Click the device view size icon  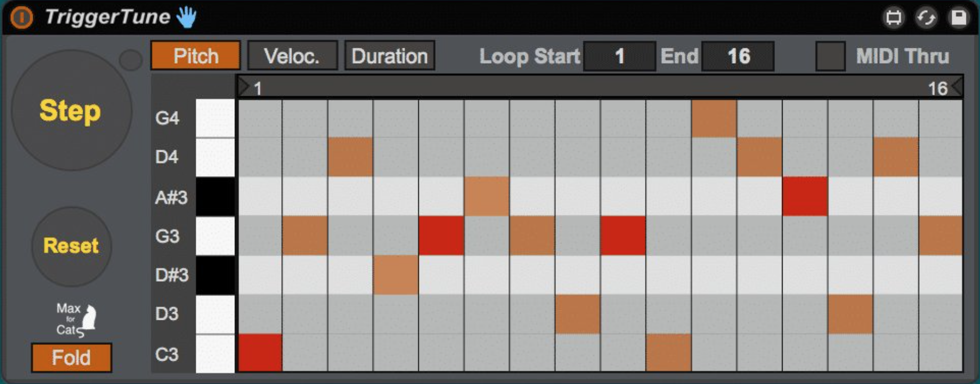click(x=893, y=17)
